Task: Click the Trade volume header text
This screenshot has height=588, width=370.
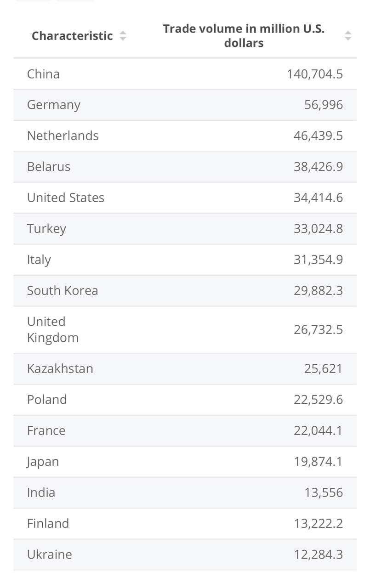Action: [x=244, y=36]
